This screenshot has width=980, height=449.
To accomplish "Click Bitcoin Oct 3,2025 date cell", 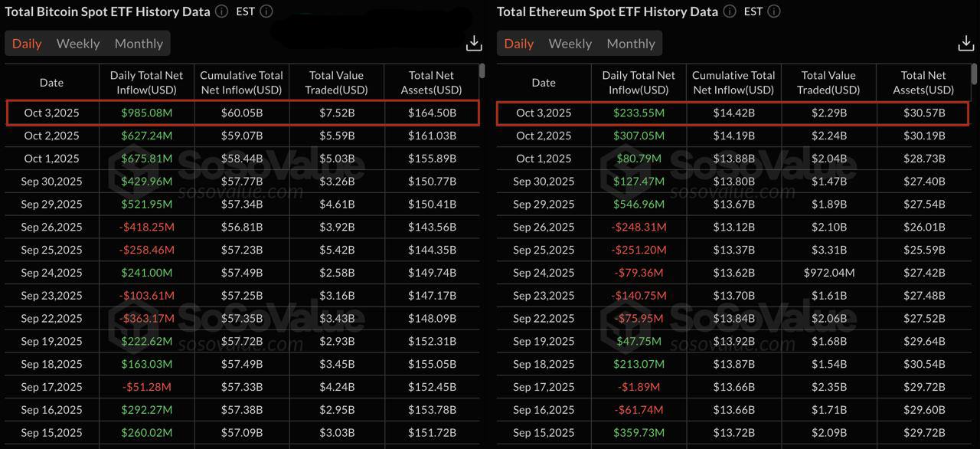I will 51,113.
